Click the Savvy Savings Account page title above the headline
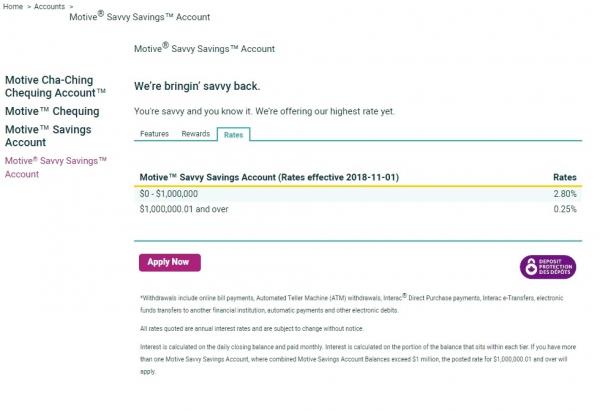Screen dimensions: 600x411 point(204,48)
